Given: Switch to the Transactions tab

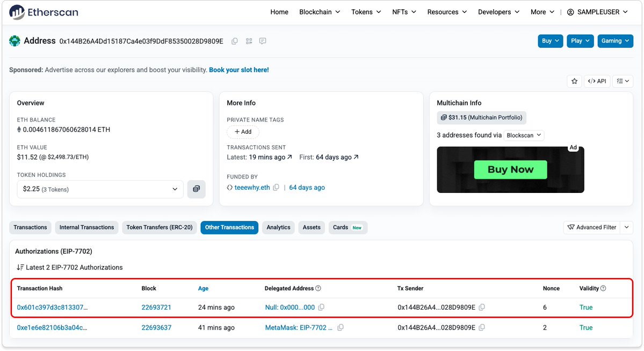Looking at the screenshot, I should 31,227.
